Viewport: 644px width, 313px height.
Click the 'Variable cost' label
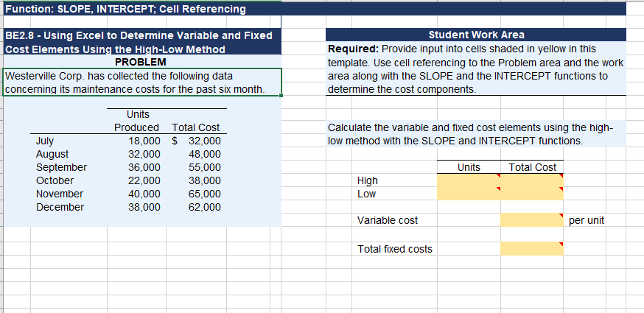[x=388, y=220]
